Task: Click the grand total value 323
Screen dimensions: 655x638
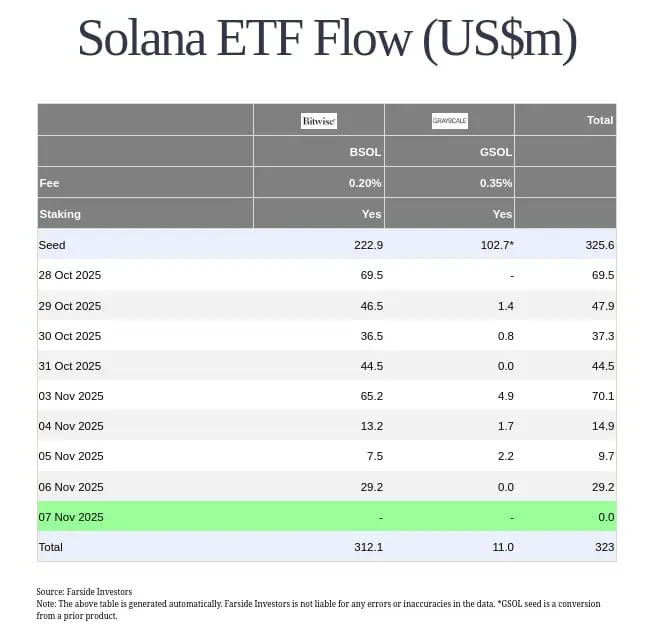Action: (x=604, y=547)
